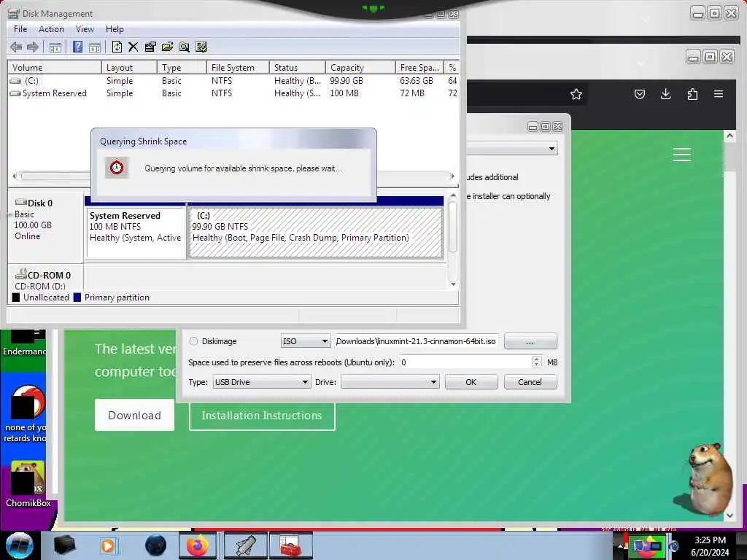This screenshot has height=560, width=747.
Task: Select the (C:) 99.90 GB partition block
Action: (315, 233)
